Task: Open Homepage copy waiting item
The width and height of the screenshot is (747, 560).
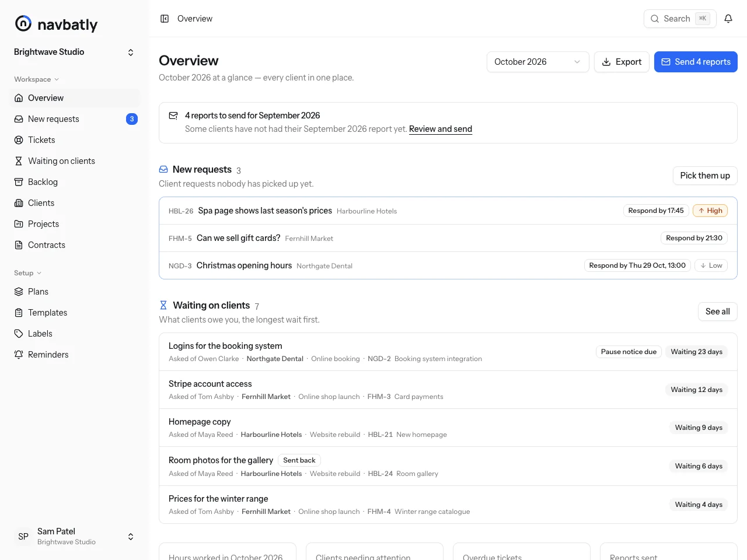Action: point(448,428)
